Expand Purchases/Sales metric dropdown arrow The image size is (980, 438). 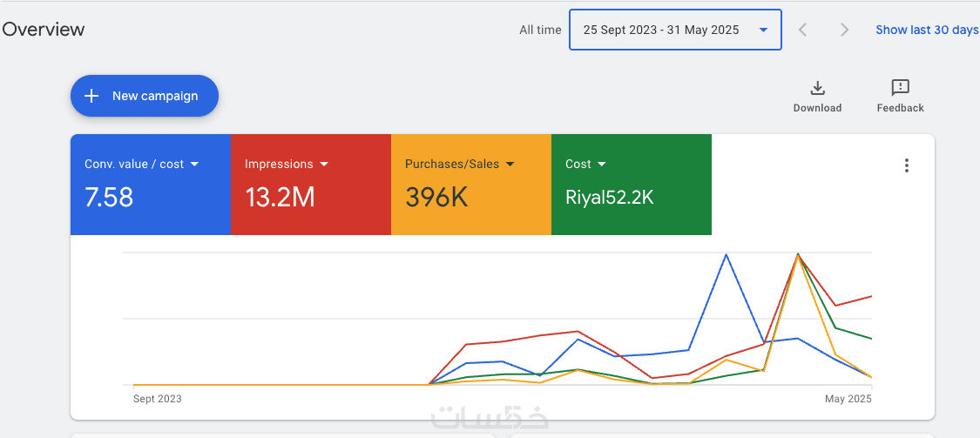(510, 164)
